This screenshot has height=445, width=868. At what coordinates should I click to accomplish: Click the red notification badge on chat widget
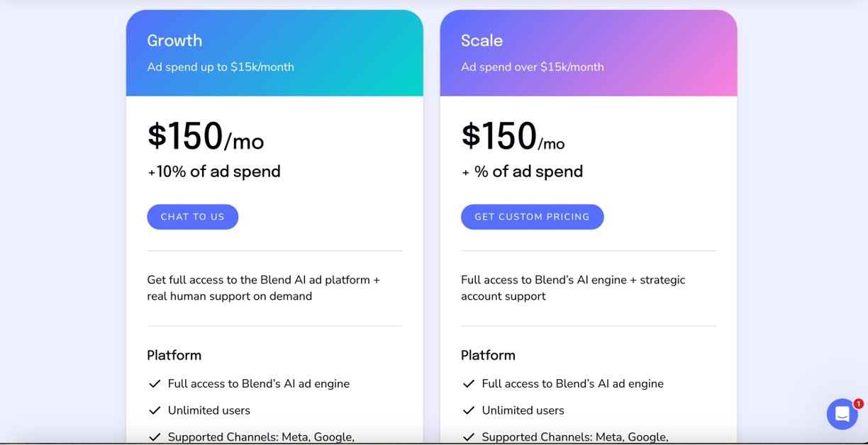[x=858, y=404]
